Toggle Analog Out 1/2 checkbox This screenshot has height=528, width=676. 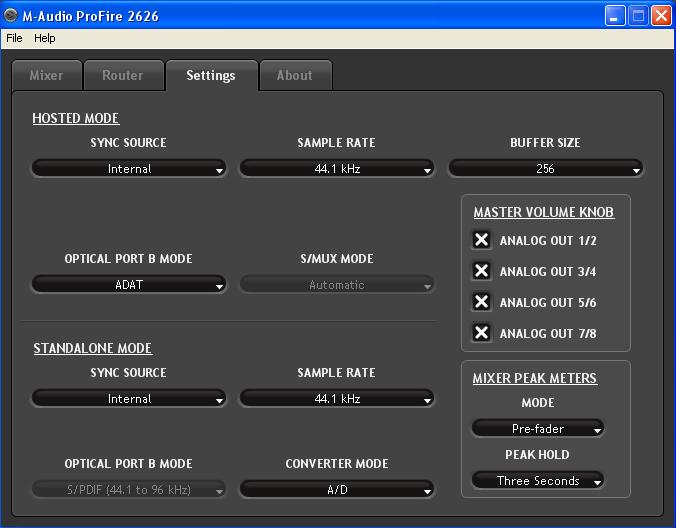(x=481, y=240)
